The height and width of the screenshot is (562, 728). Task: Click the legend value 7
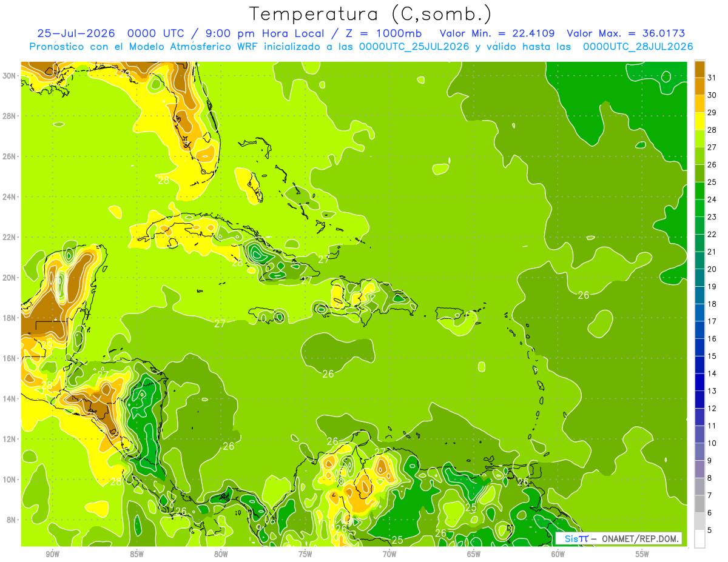(x=710, y=495)
